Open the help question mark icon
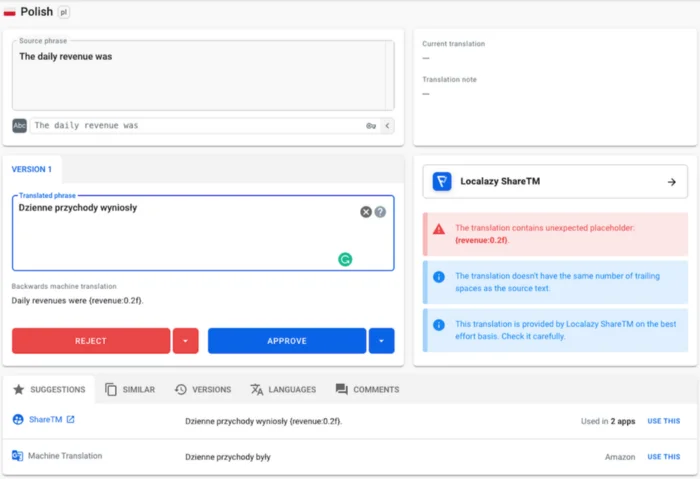Viewport: 700px width, 479px height. click(x=380, y=212)
